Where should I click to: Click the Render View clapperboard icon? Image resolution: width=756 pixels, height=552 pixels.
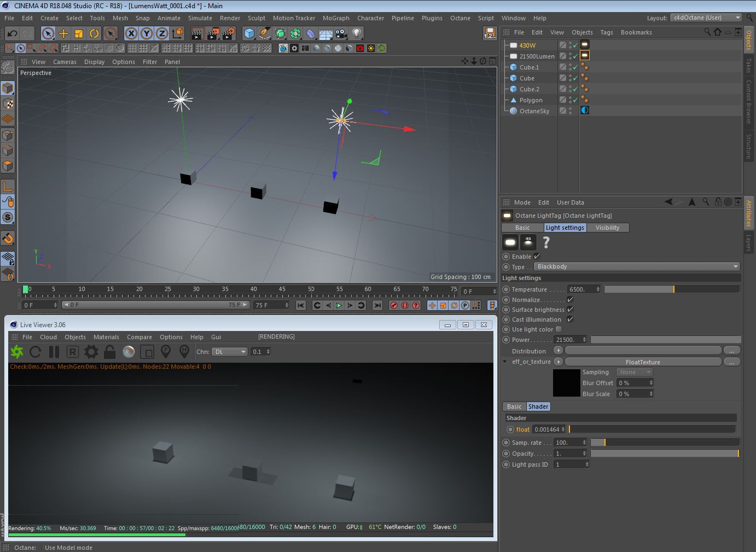pos(197,33)
